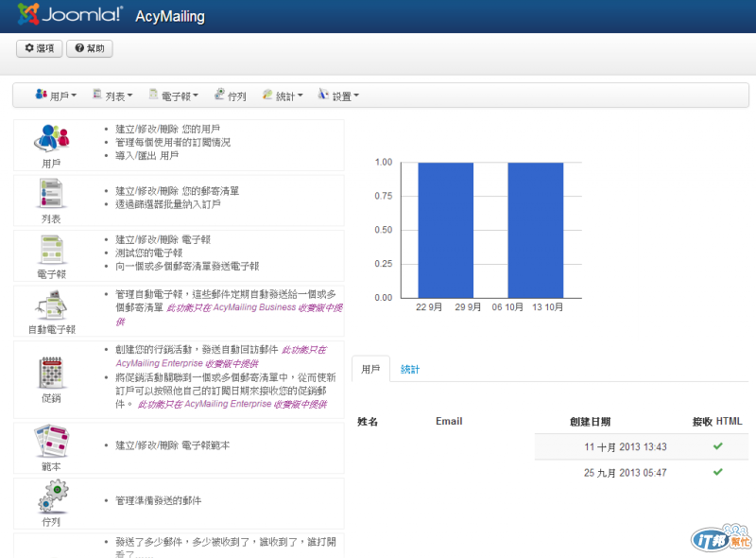Click the queue icon in the menu bar

220,94
